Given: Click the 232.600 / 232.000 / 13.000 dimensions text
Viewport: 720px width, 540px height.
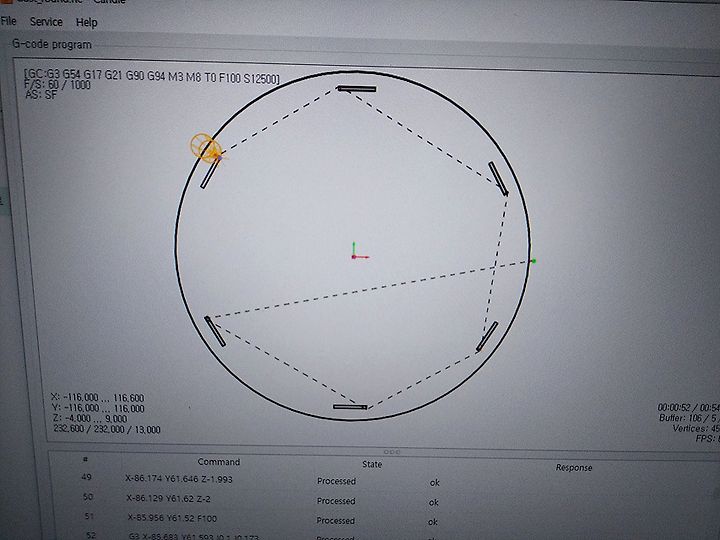Looking at the screenshot, I should (107, 429).
